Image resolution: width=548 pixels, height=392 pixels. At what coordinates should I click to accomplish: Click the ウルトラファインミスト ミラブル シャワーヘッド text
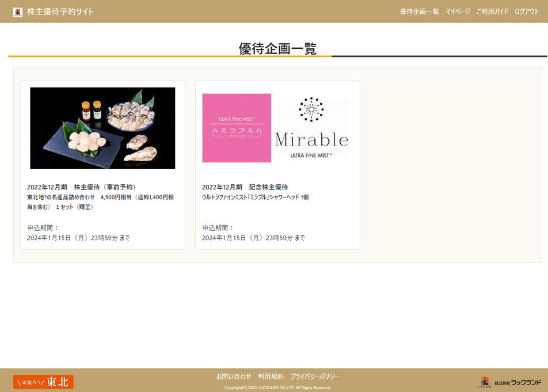point(255,197)
